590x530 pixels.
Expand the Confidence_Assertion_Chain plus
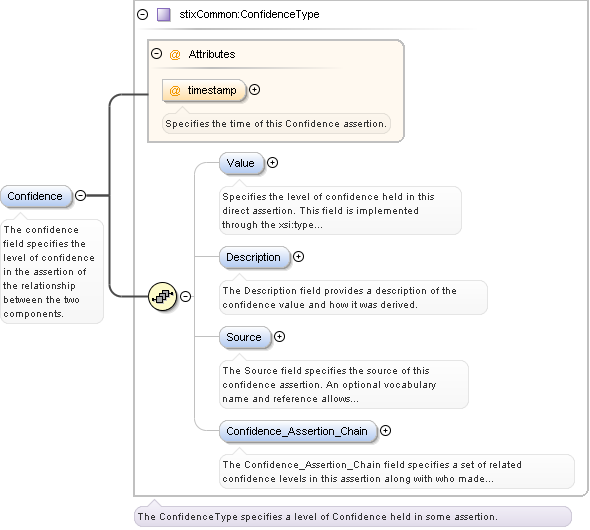pyautogui.click(x=385, y=430)
